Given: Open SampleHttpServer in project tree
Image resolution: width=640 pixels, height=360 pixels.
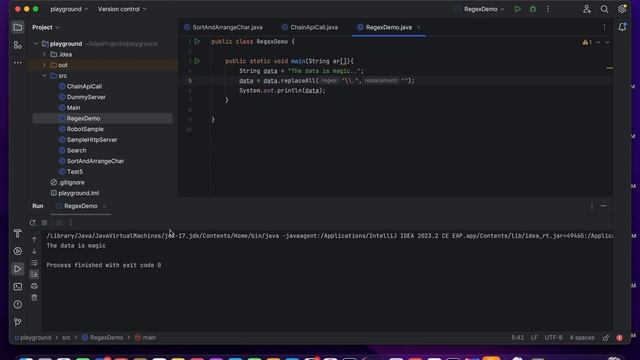Looking at the screenshot, I should coord(92,140).
